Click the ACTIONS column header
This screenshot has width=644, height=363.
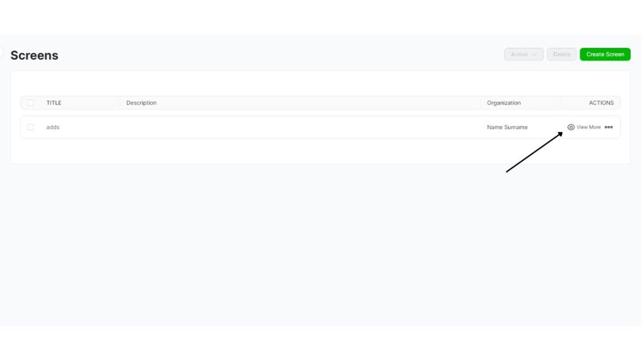click(x=601, y=103)
